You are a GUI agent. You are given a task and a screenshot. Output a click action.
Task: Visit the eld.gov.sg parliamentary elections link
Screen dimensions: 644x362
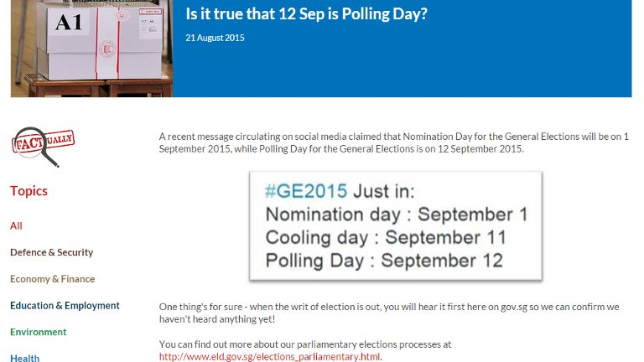270,356
